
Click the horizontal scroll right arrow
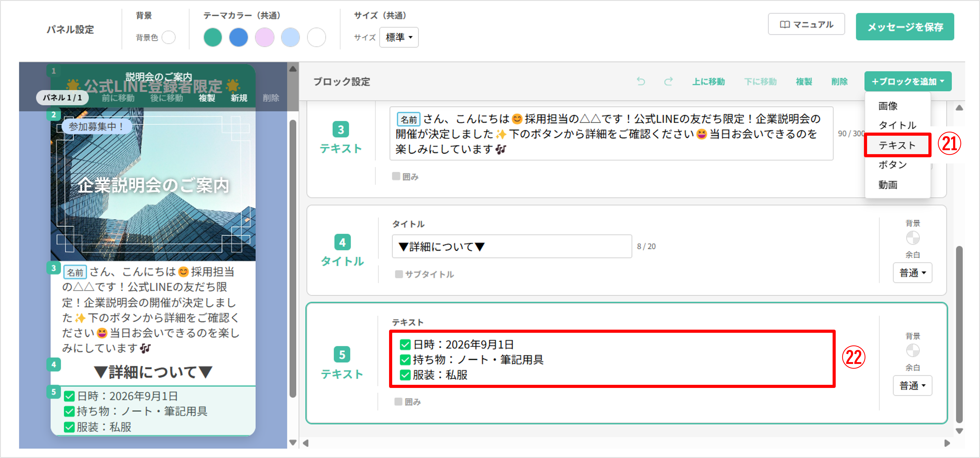click(x=947, y=443)
